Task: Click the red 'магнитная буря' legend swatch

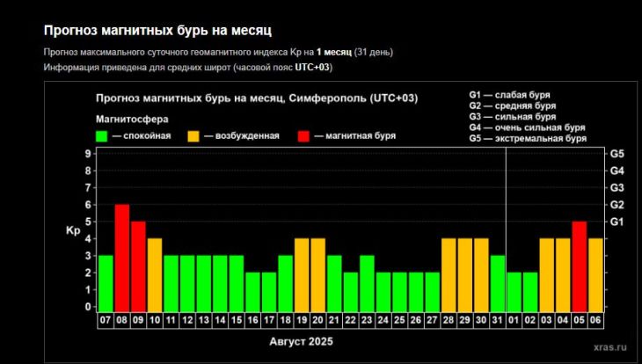Action: (303, 136)
